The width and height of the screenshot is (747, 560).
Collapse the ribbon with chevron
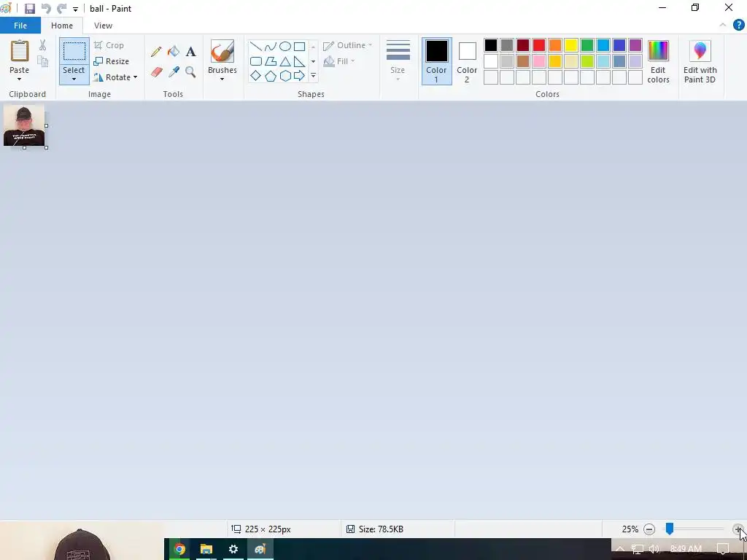point(723,26)
